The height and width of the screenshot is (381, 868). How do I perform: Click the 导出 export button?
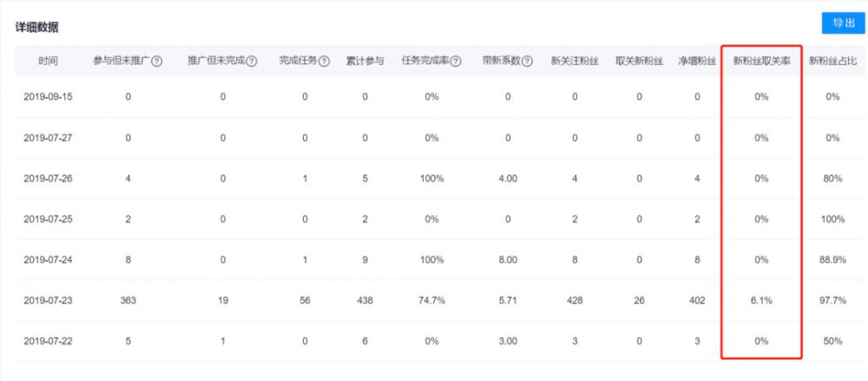pos(843,23)
